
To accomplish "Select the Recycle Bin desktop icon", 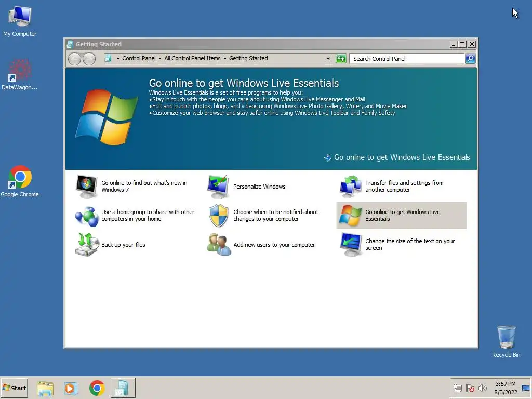I will pos(506,342).
